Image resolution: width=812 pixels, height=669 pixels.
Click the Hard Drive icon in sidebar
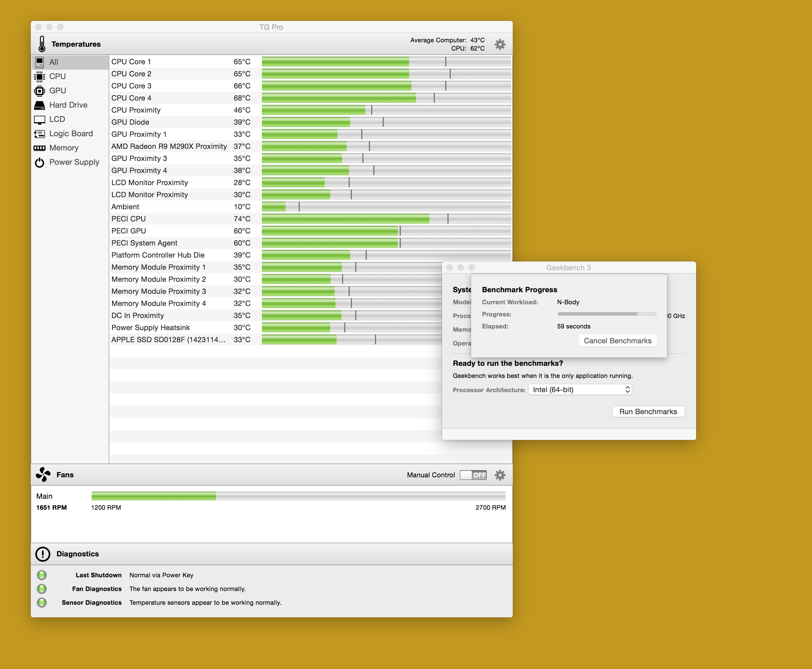pos(39,105)
